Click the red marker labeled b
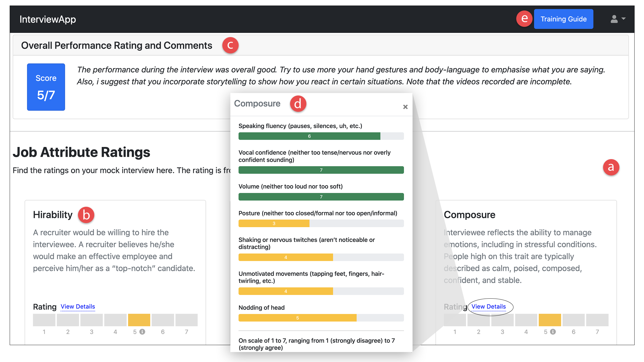 86,215
